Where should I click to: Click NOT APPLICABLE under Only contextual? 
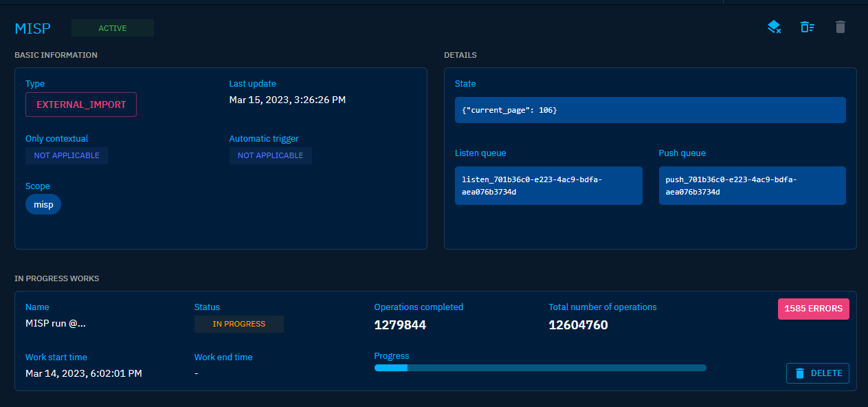[x=67, y=155]
